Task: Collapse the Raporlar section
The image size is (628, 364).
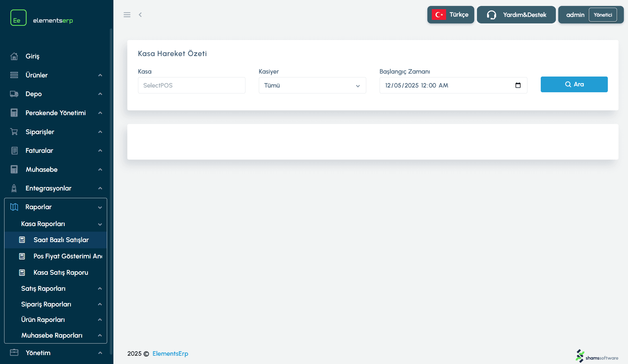Action: click(x=100, y=207)
